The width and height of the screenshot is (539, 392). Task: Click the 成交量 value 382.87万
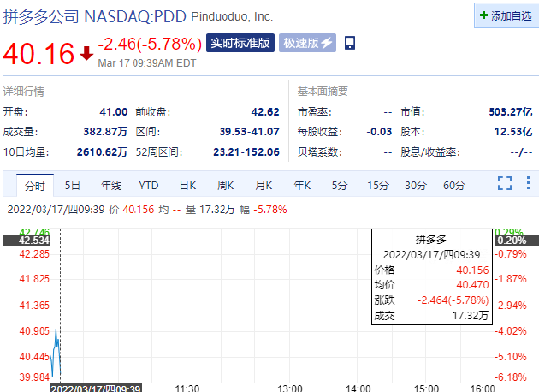click(x=105, y=132)
